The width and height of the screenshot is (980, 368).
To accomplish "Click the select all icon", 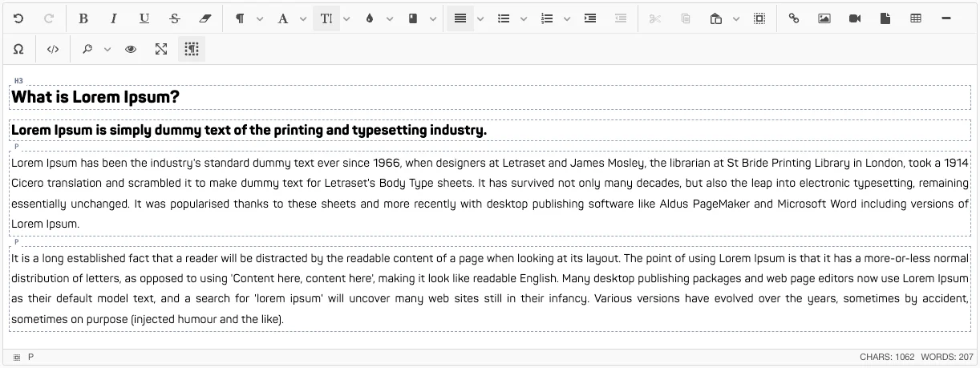I will click(759, 18).
